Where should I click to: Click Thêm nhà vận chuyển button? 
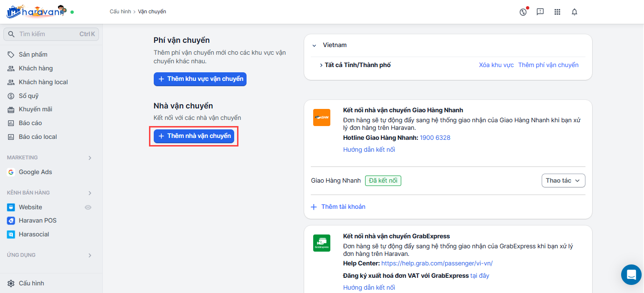(194, 136)
